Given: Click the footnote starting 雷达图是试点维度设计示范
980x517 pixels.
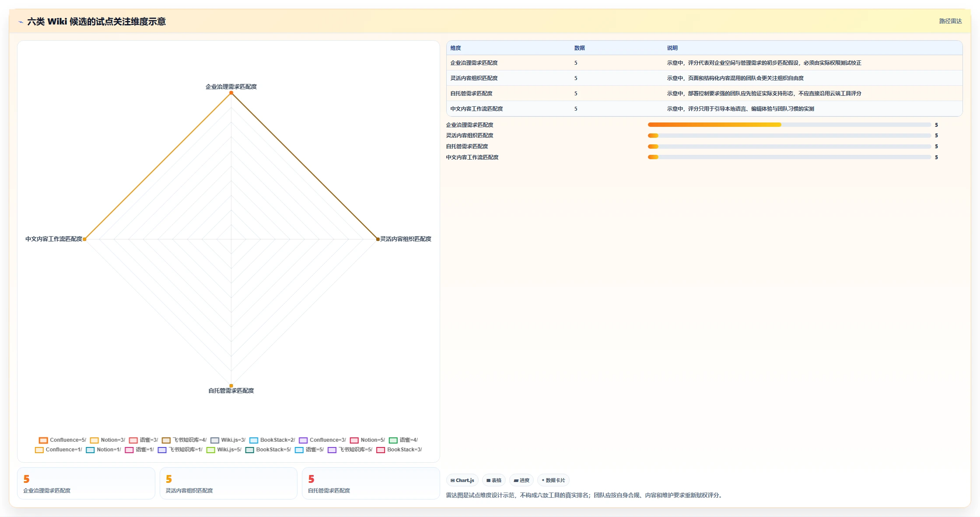Looking at the screenshot, I should 585,495.
